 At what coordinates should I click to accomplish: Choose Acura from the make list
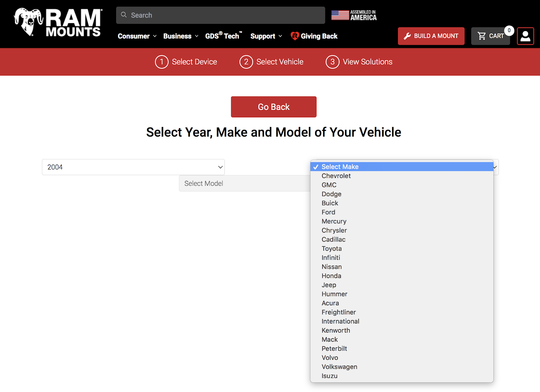402,303
